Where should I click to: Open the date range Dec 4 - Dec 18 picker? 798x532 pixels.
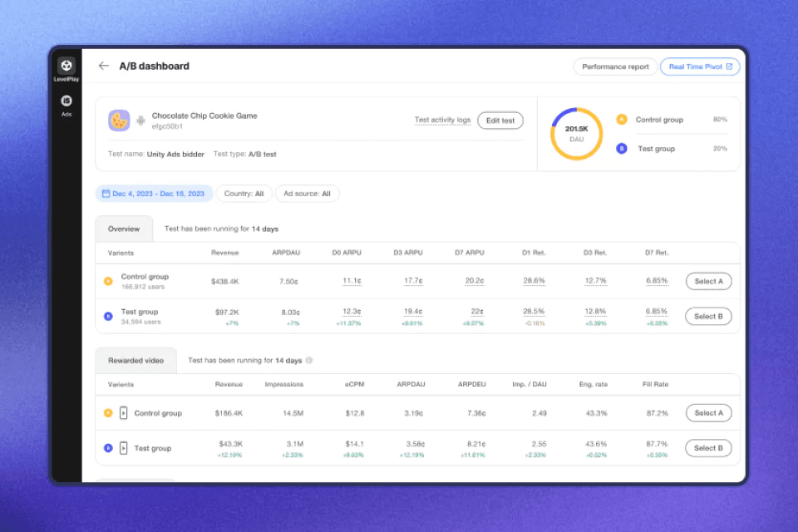click(x=154, y=194)
